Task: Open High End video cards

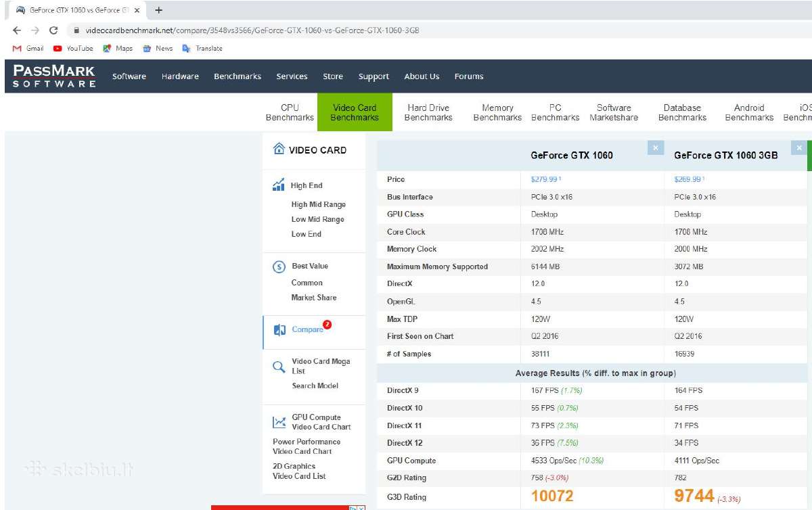Action: pos(307,185)
